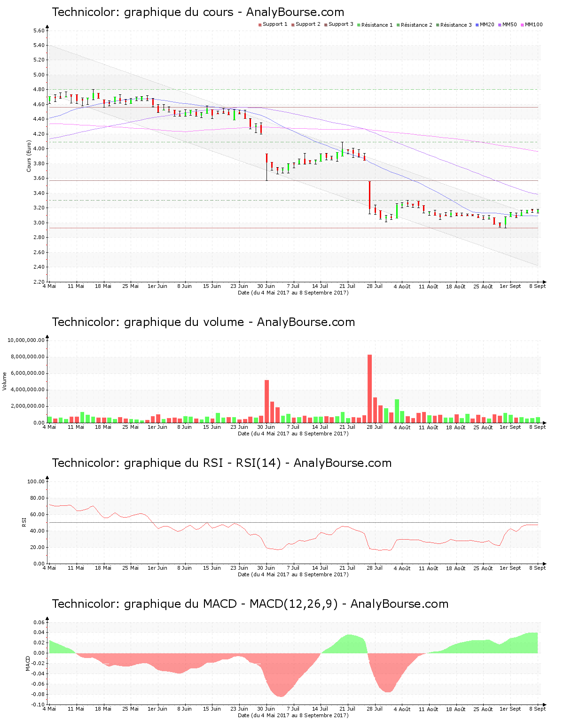The height and width of the screenshot is (728, 564).
Task: Click the 3.60 price axis value
Action: [x=39, y=178]
